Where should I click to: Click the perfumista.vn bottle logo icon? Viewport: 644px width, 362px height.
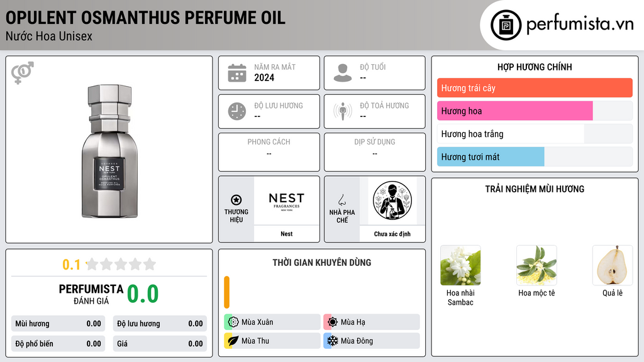click(506, 25)
